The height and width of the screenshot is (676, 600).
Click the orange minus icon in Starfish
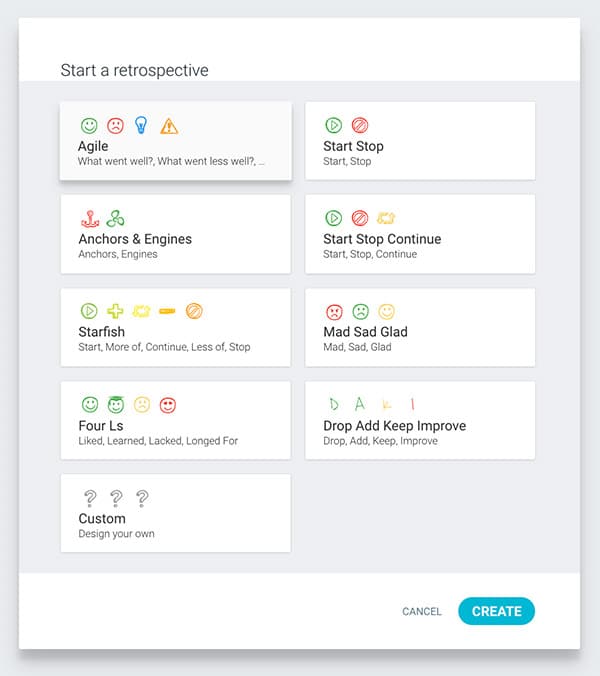click(x=167, y=311)
